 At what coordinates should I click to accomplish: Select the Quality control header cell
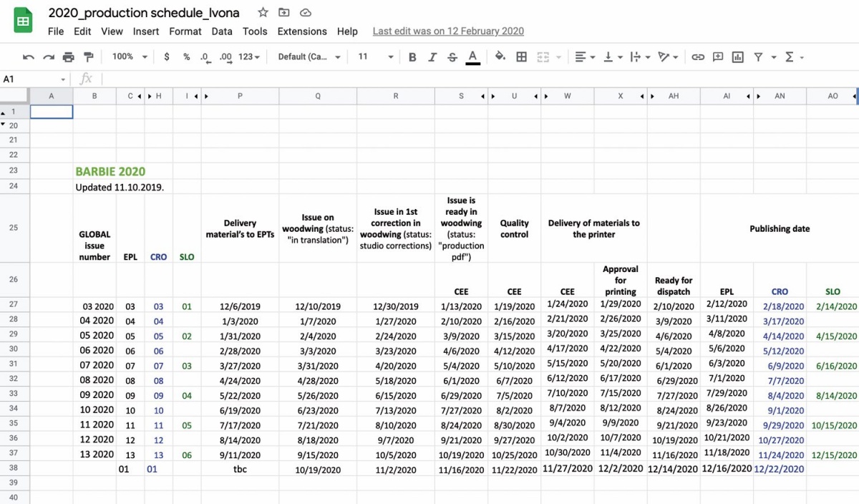tap(514, 228)
